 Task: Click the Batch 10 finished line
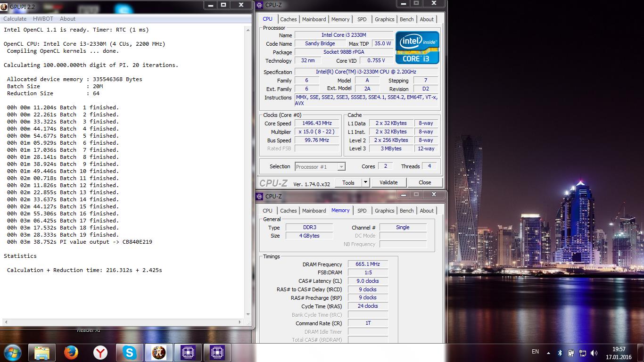(x=63, y=171)
